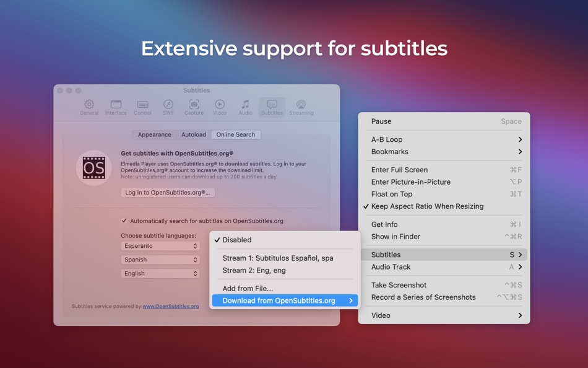
Task: Select the Video settings icon
Action: click(x=220, y=107)
